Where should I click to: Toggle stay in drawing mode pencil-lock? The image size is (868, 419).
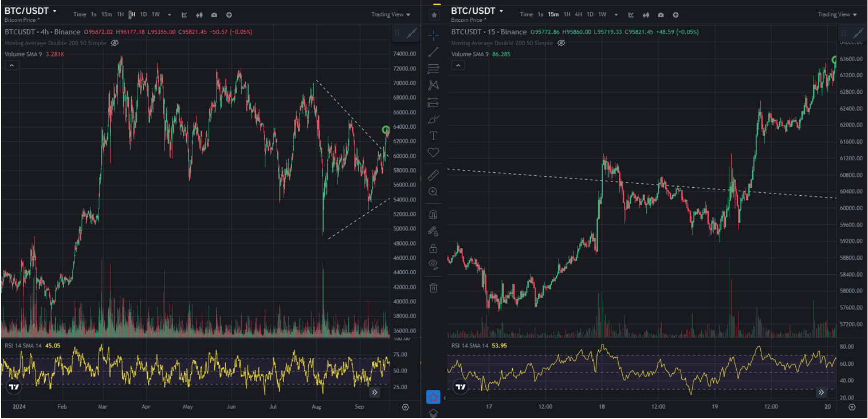(x=433, y=231)
